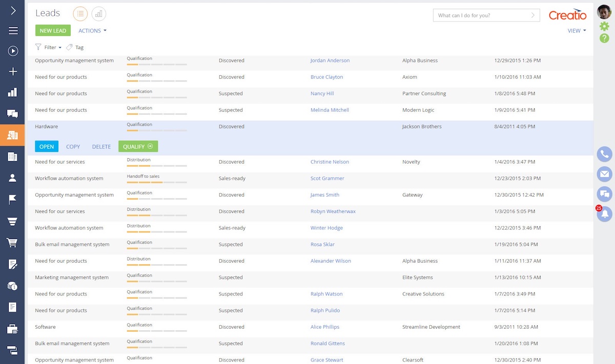The image size is (615, 364).
Task: Click the green settings gear icon
Action: click(604, 27)
